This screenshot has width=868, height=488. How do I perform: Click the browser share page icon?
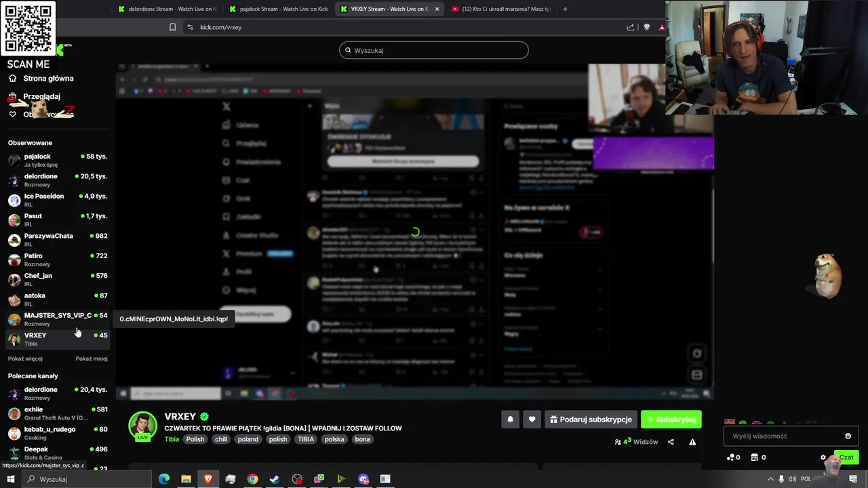pyautogui.click(x=631, y=27)
